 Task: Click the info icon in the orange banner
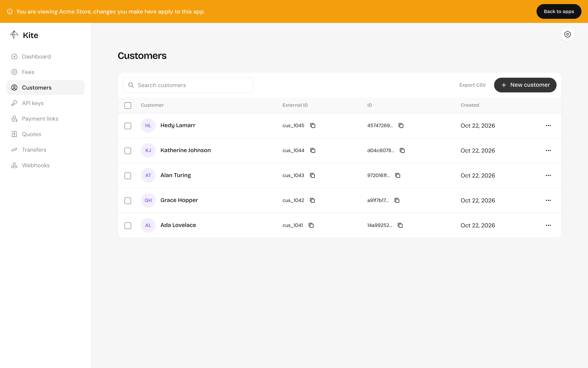click(x=10, y=11)
